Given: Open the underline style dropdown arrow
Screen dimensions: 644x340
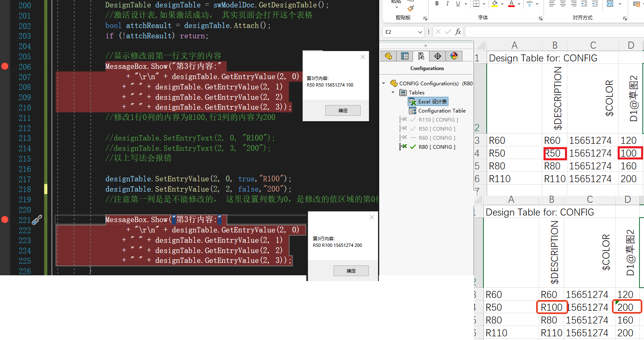Looking at the screenshot, I should click(x=466, y=4).
